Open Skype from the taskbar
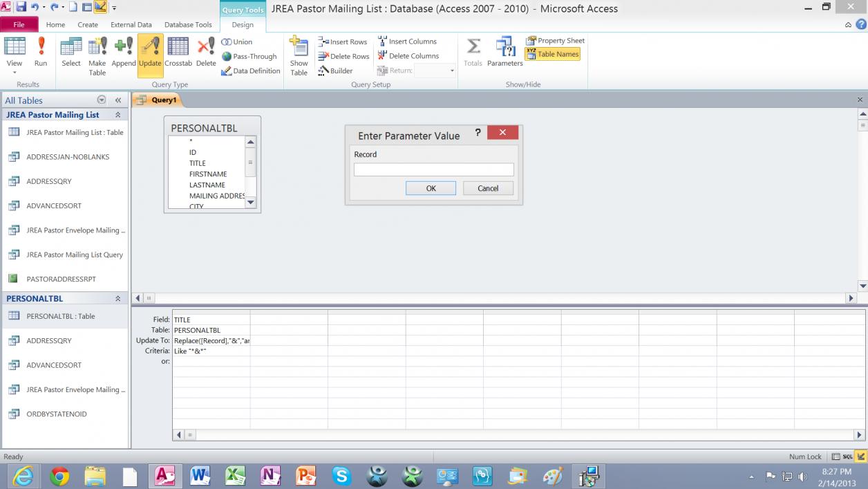 pyautogui.click(x=341, y=476)
